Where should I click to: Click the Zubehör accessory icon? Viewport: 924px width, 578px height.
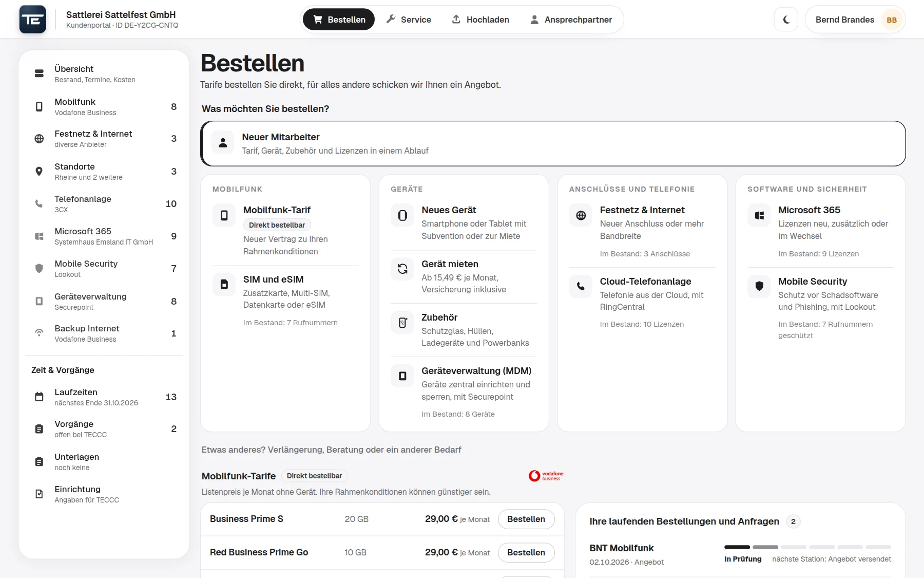tap(402, 323)
